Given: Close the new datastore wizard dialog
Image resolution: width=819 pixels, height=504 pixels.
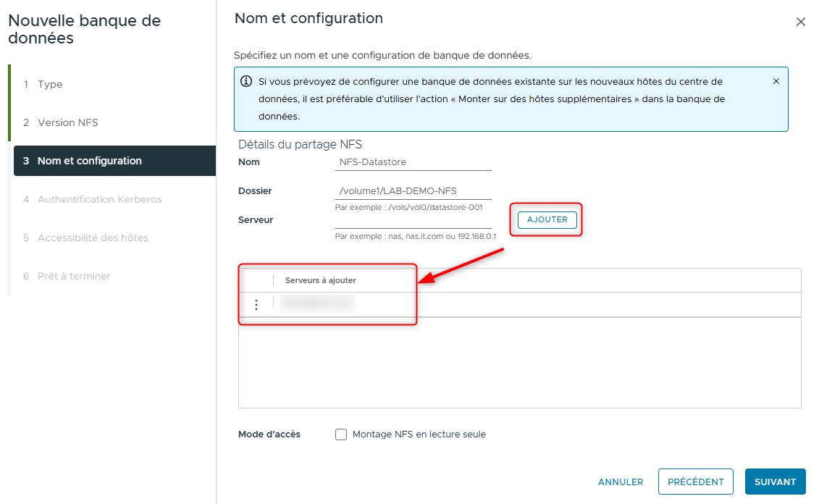Looking at the screenshot, I should 800,22.
